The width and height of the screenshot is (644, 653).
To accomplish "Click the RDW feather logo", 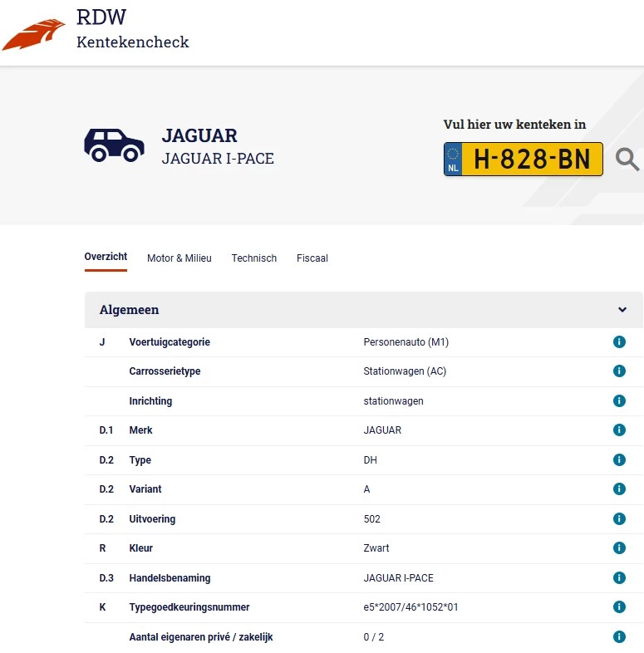I will pyautogui.click(x=34, y=35).
